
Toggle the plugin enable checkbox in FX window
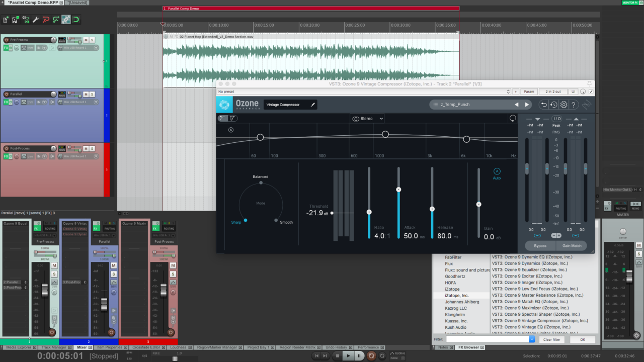coord(591,92)
